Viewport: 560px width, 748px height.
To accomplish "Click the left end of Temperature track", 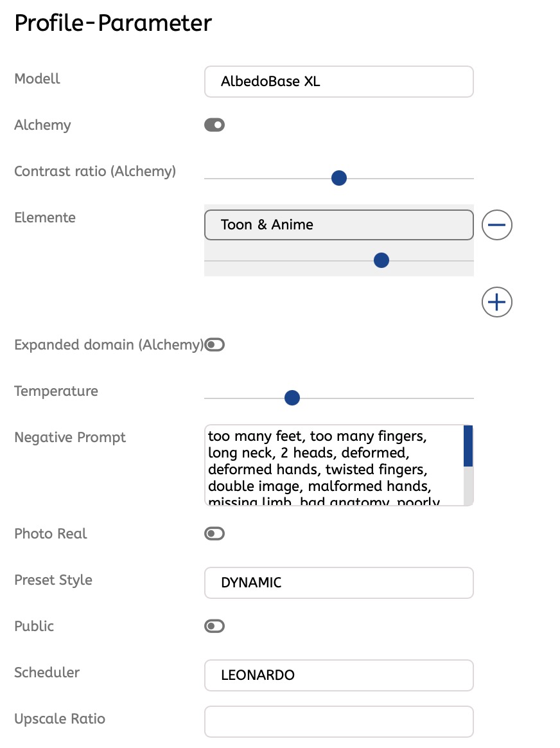I will click(x=208, y=398).
